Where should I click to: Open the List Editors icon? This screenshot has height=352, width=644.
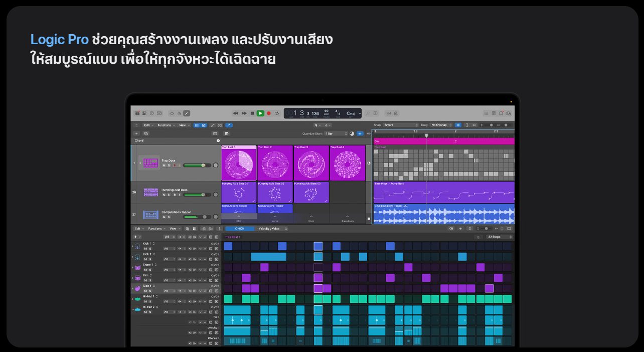(x=486, y=113)
